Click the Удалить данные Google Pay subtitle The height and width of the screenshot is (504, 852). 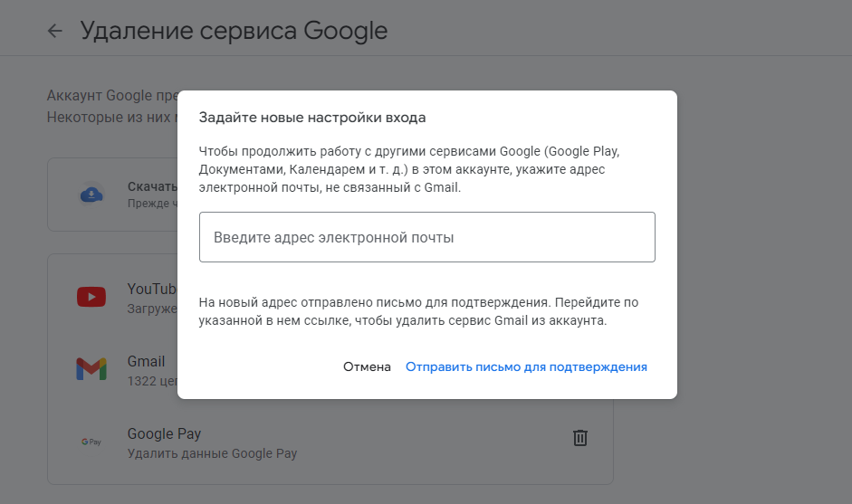(x=212, y=453)
